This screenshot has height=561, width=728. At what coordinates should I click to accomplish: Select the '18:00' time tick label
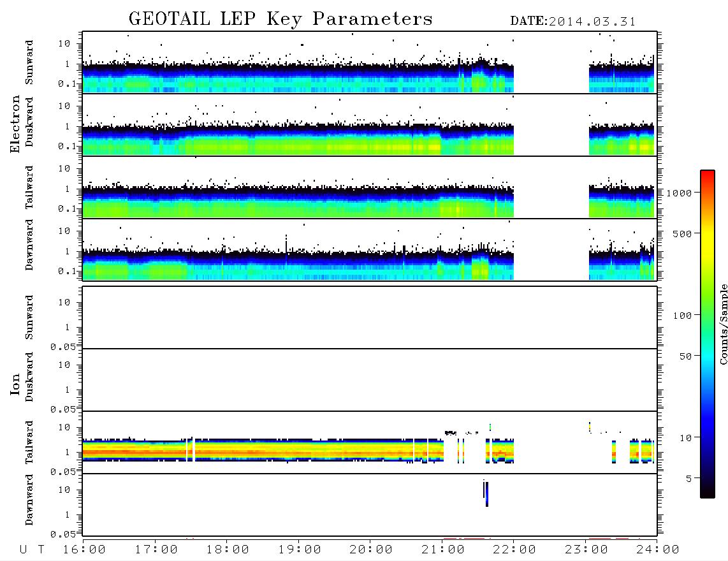coord(228,550)
